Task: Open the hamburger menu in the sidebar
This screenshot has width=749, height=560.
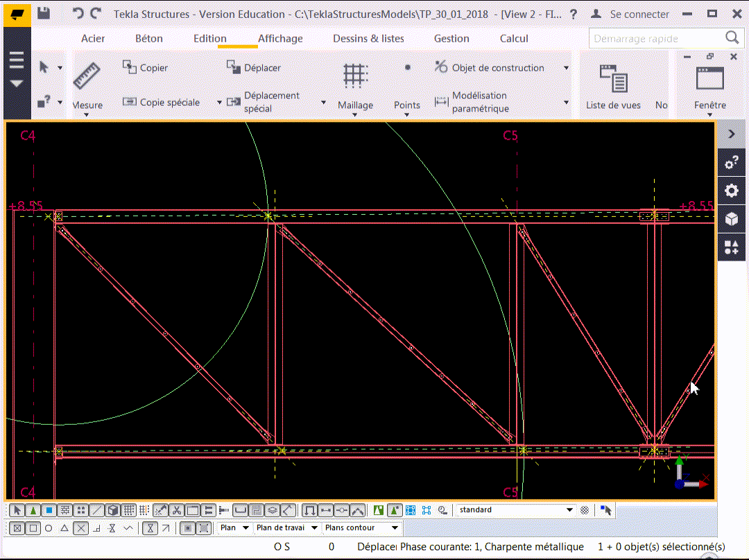Action: pyautogui.click(x=17, y=60)
